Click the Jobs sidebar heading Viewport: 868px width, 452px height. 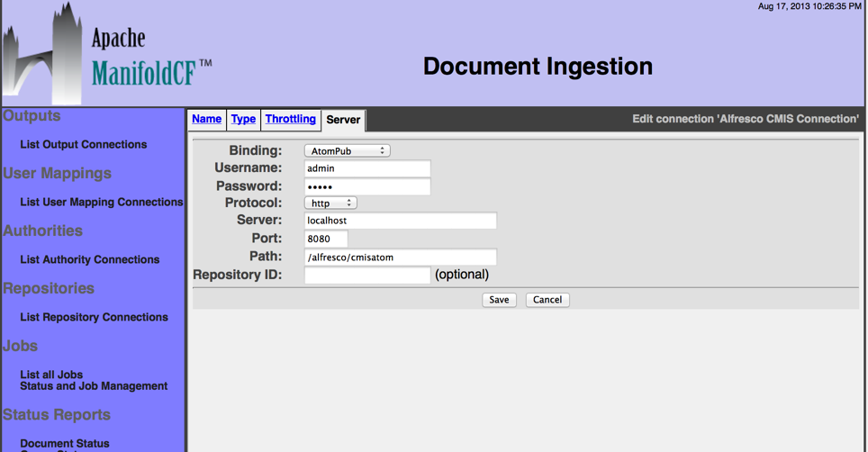(20, 346)
